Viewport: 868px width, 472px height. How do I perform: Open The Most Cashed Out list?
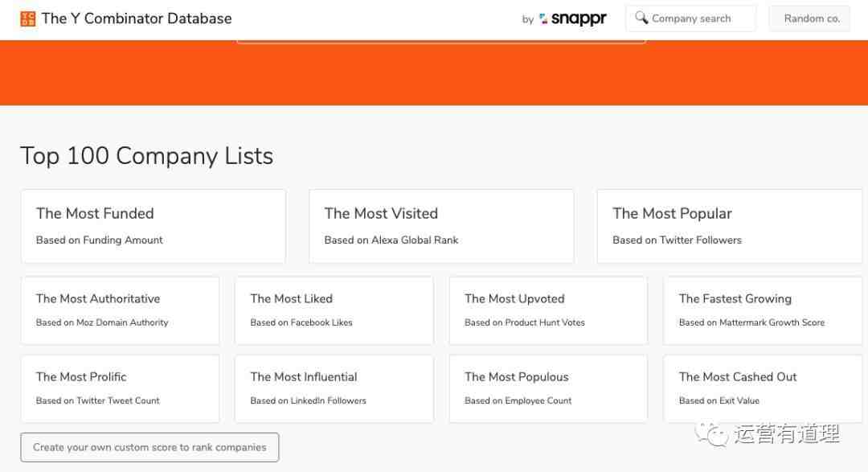pos(762,388)
